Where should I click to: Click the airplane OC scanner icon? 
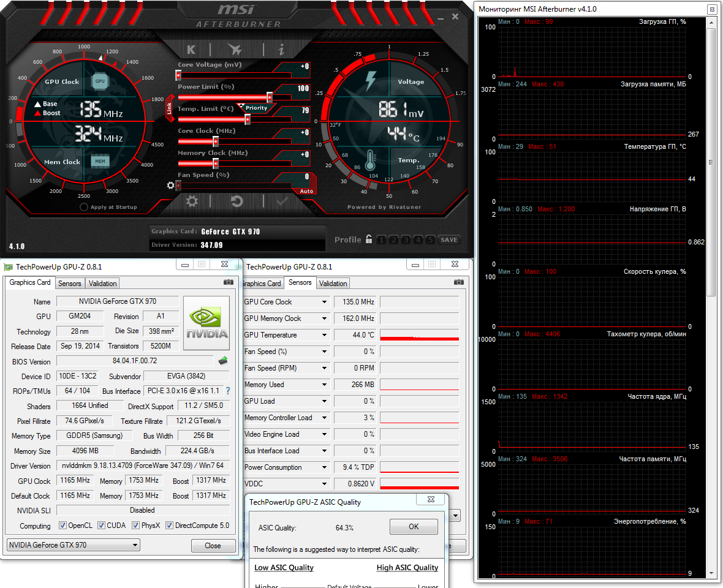(235, 50)
